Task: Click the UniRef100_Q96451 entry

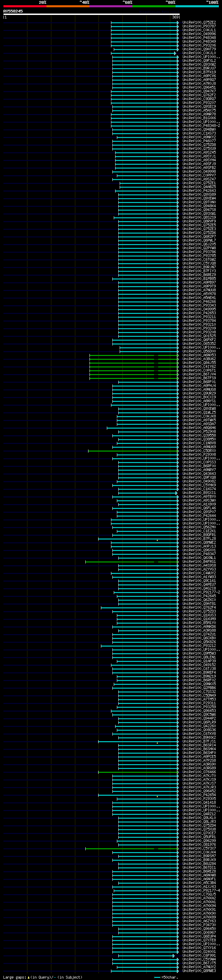Action: tap(199, 87)
